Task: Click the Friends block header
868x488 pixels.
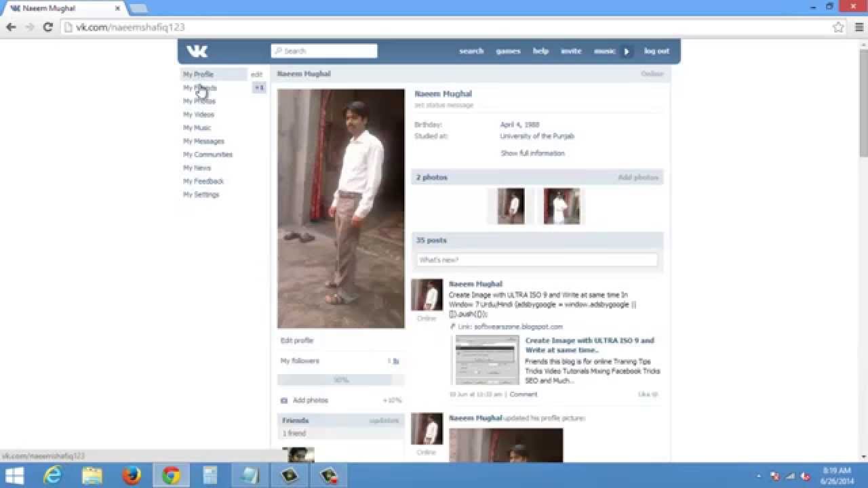Action: pyautogui.click(x=341, y=420)
